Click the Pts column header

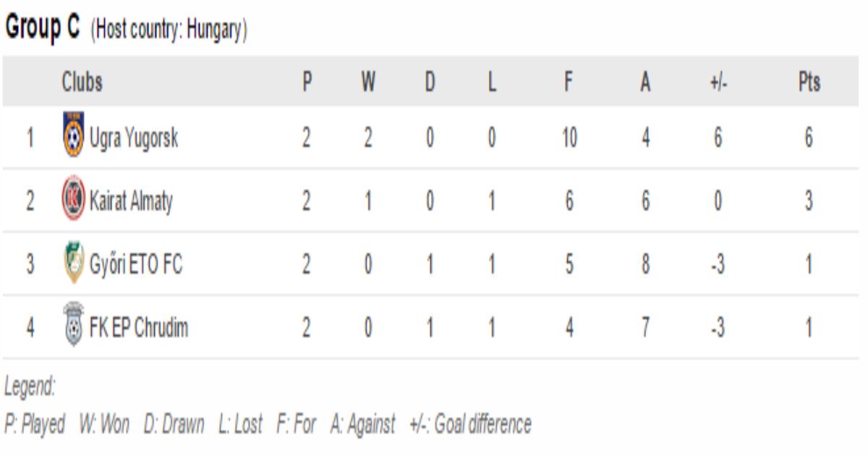(x=809, y=83)
